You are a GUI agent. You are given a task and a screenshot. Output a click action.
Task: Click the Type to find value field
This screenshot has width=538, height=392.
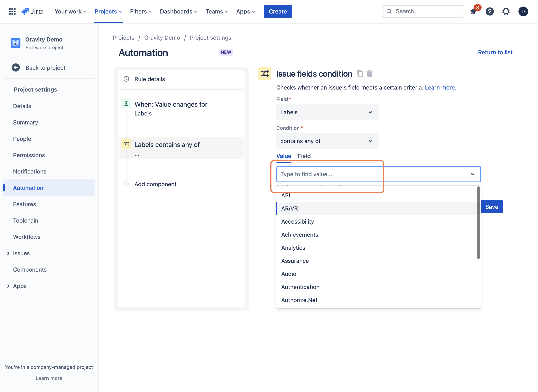(x=379, y=174)
